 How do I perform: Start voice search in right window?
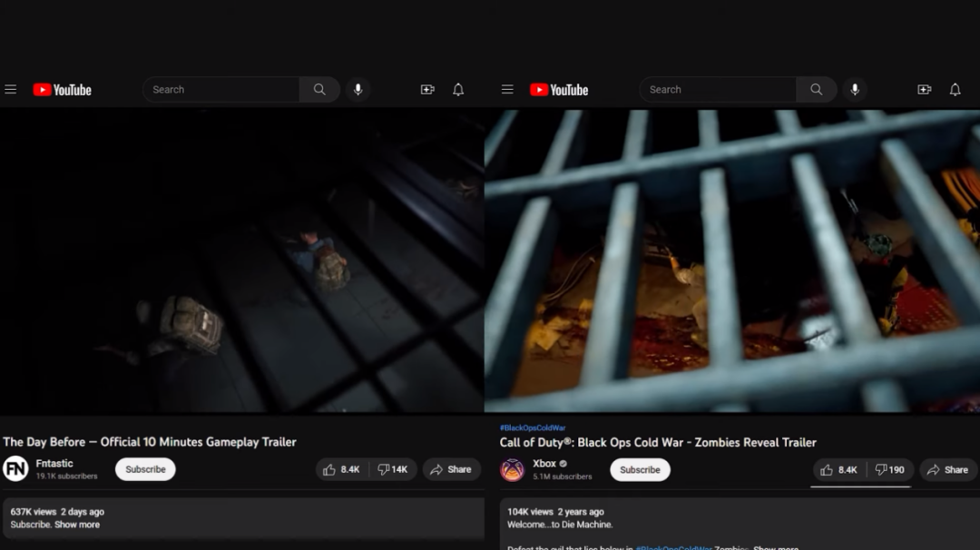tap(855, 89)
